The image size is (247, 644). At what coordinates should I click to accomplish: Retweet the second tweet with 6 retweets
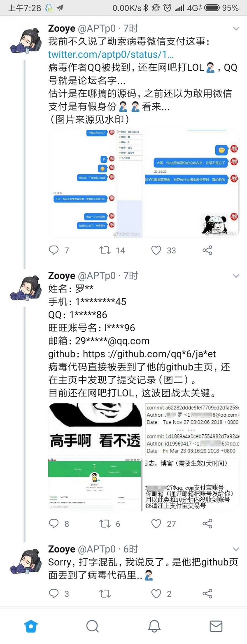(x=105, y=524)
